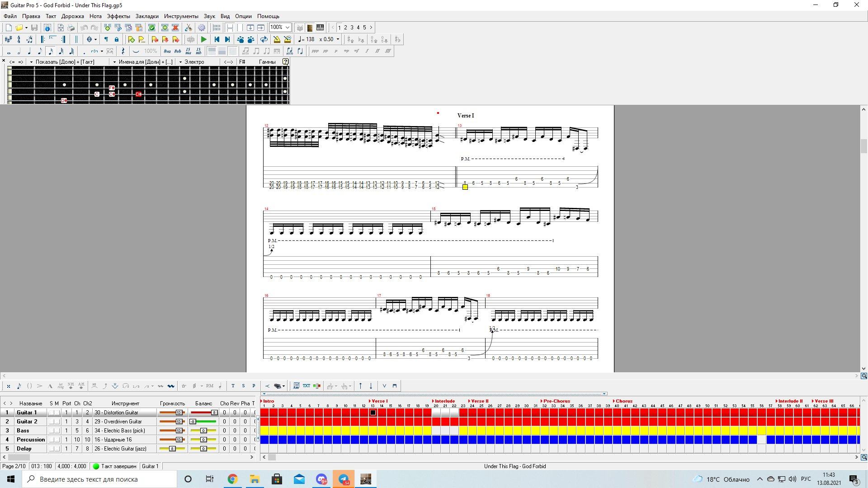The image size is (868, 488).
Task: Click the metronome icon
Action: click(277, 39)
